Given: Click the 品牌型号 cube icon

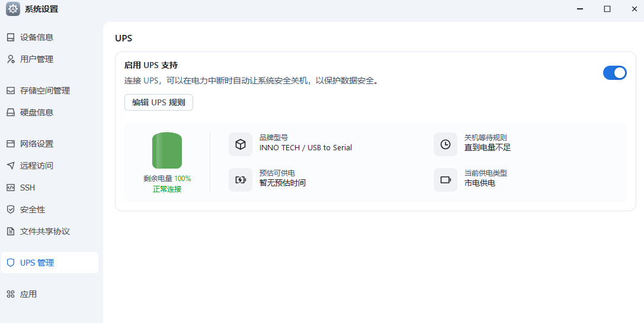Looking at the screenshot, I should tap(241, 144).
